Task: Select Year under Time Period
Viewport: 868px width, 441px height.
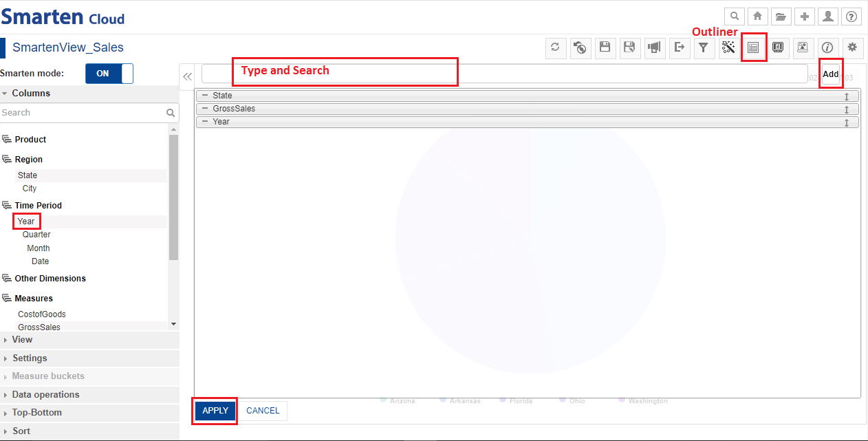Action: coord(26,222)
